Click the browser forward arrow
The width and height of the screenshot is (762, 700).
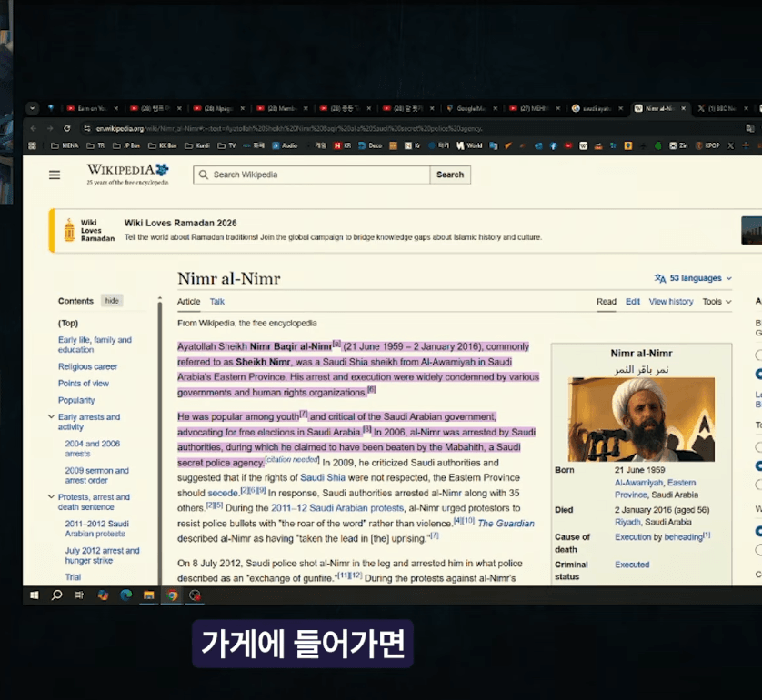50,128
